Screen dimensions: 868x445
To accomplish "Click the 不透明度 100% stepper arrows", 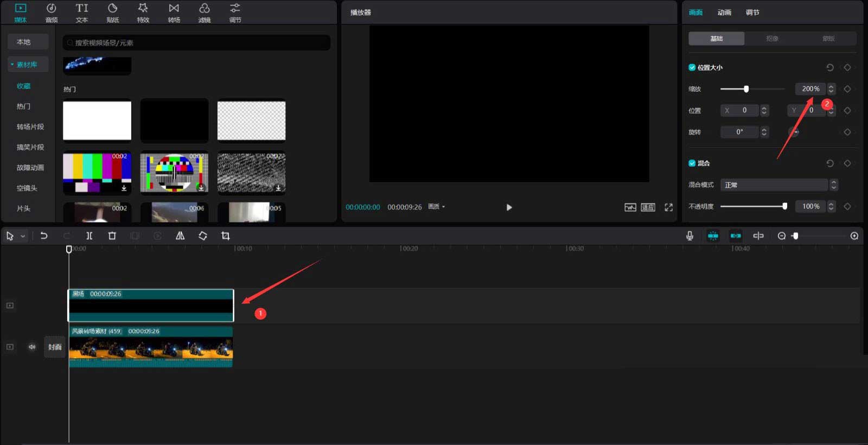I will coord(831,206).
